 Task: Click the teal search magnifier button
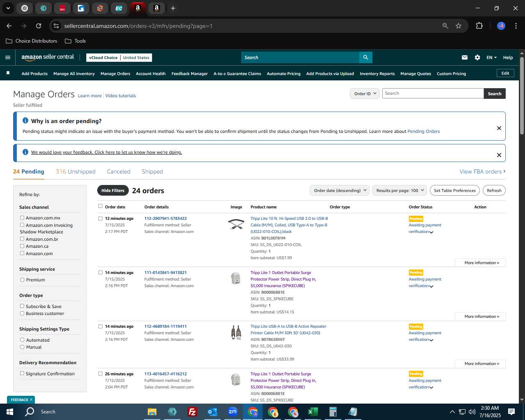coord(365,57)
